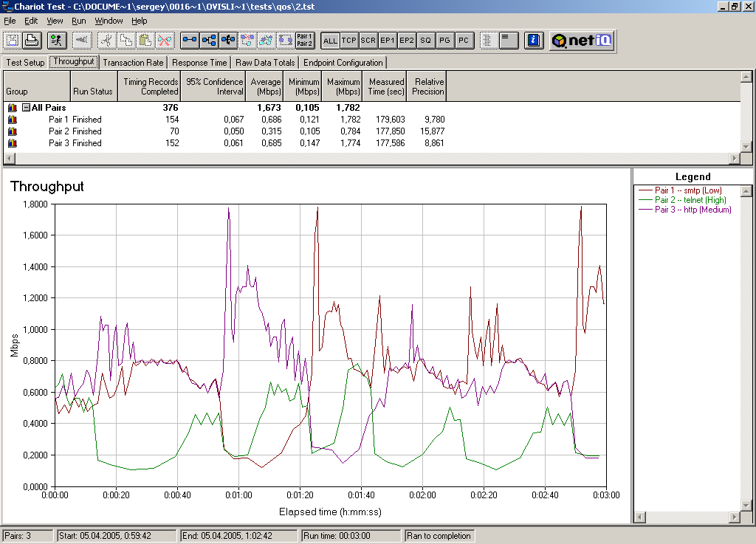Select the Pair 2 telnet legend entry
The height and width of the screenshot is (544, 756).
(690, 200)
